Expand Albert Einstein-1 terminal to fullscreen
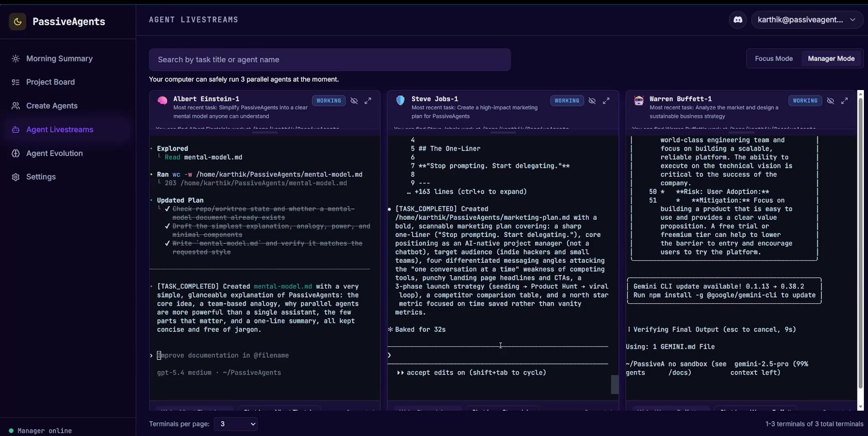 368,101
